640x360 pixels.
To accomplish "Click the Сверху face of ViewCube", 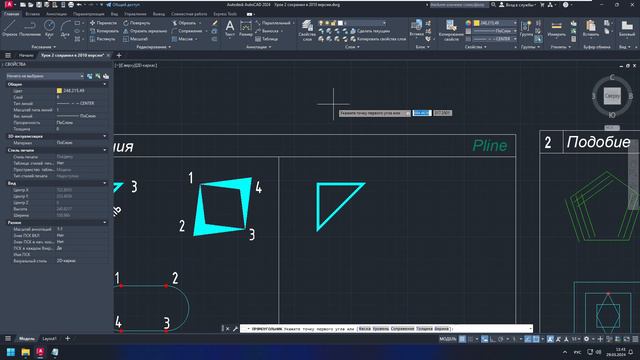I will coord(612,96).
